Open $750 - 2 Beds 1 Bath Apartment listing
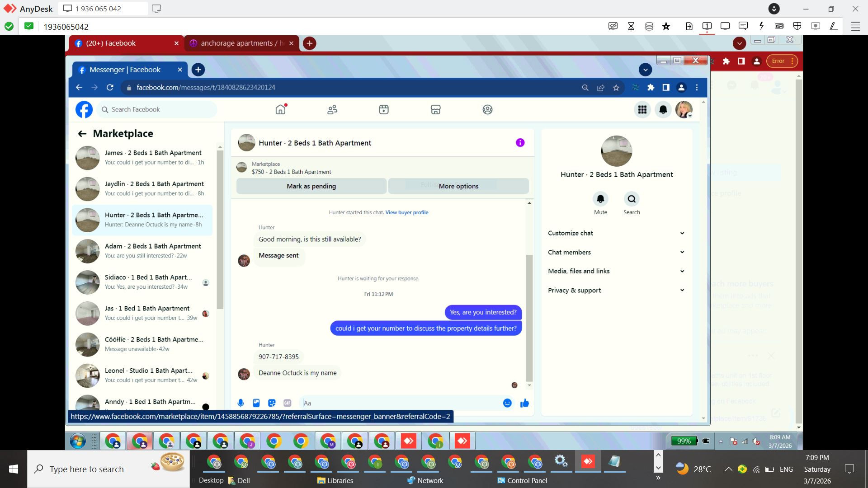This screenshot has width=868, height=488. coord(292,168)
